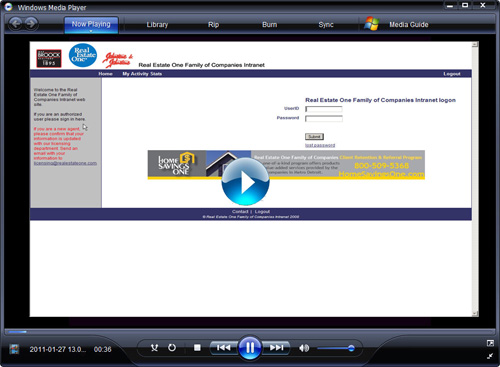Click the Johnstone & Johnstone logo
500x367 pixels.
pyautogui.click(x=117, y=60)
